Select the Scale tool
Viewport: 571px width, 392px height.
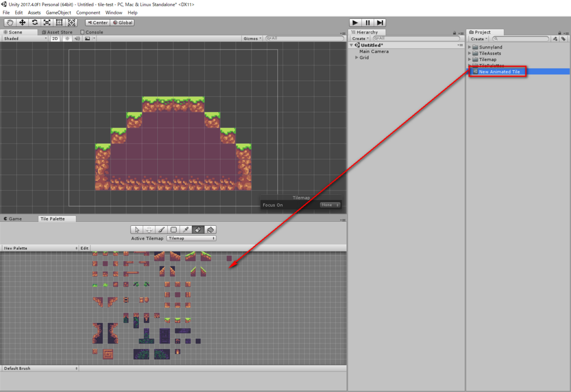point(47,23)
